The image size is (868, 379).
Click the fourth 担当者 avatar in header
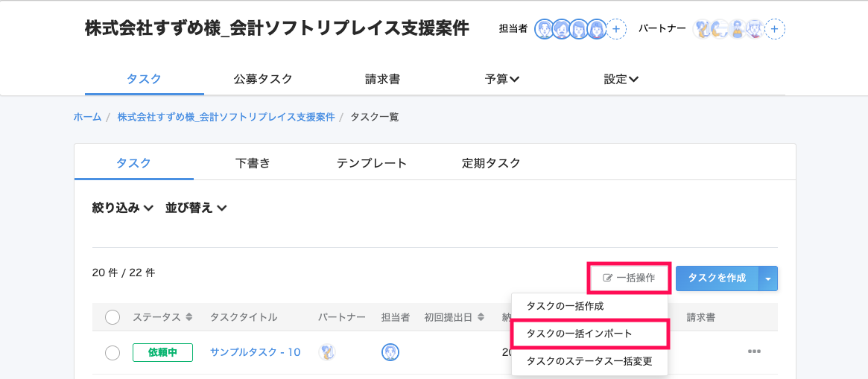[596, 29]
